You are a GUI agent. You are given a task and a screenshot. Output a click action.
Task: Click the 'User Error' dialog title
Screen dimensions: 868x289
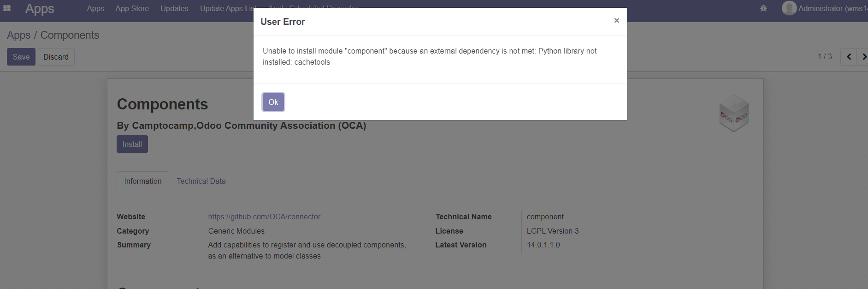283,22
